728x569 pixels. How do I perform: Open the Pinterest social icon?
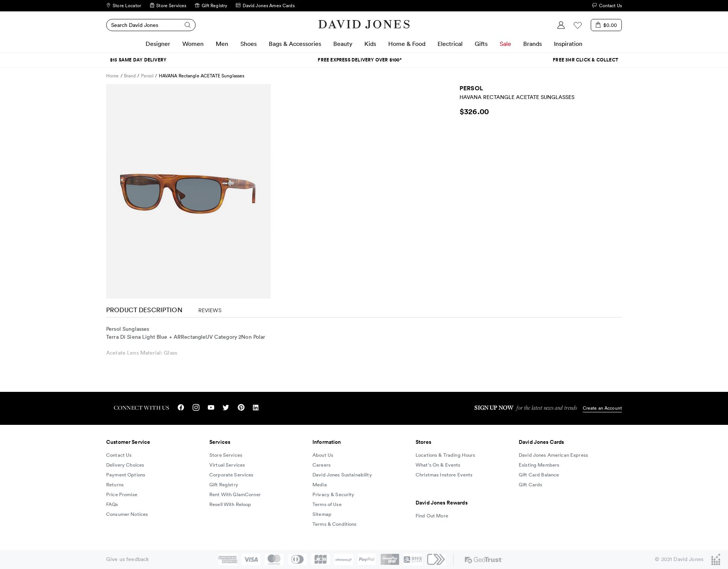241,407
